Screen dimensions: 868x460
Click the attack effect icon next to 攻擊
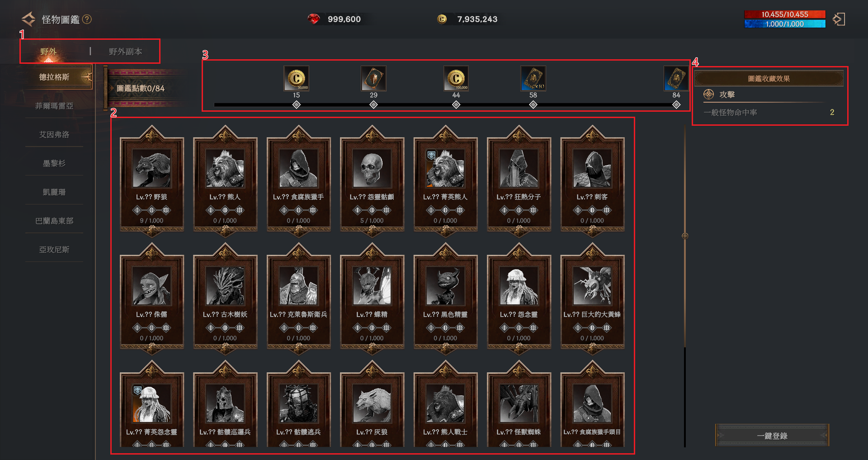[x=708, y=95]
